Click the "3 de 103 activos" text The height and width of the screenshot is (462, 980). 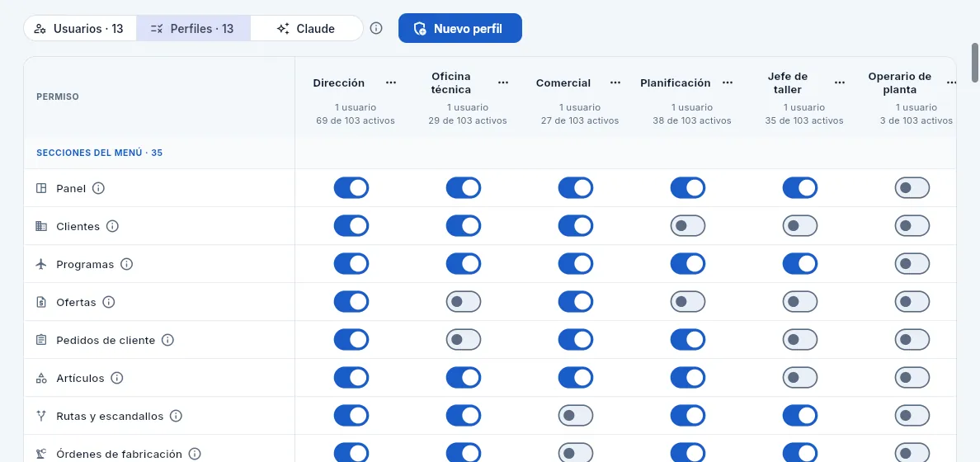tap(916, 120)
